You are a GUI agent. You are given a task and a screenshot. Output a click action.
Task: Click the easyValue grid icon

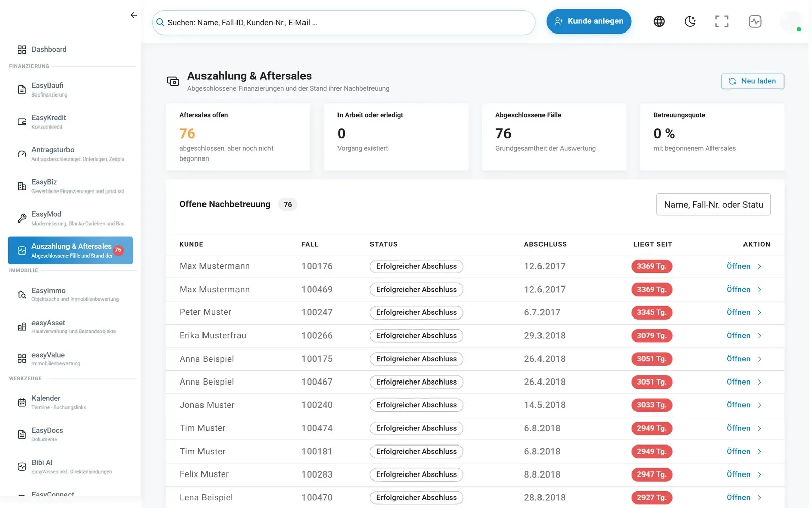coord(22,359)
